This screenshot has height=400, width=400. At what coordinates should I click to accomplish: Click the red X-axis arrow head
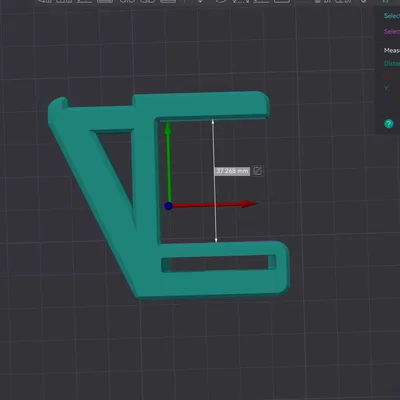tap(249, 204)
